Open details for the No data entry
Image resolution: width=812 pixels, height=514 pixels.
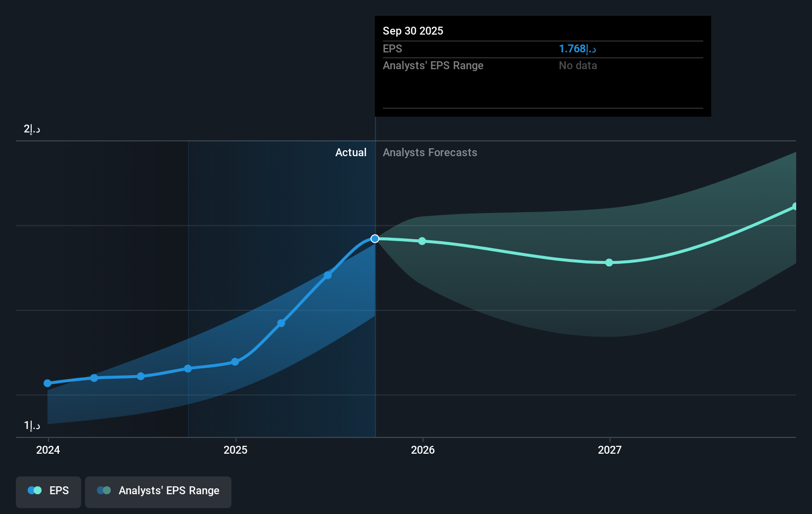tap(578, 65)
